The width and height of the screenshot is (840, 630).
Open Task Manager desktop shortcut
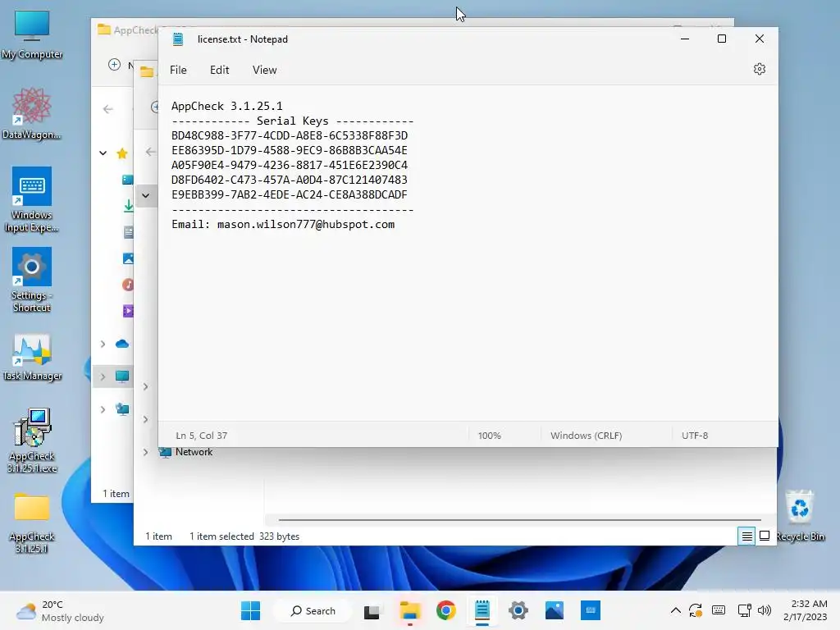32,358
